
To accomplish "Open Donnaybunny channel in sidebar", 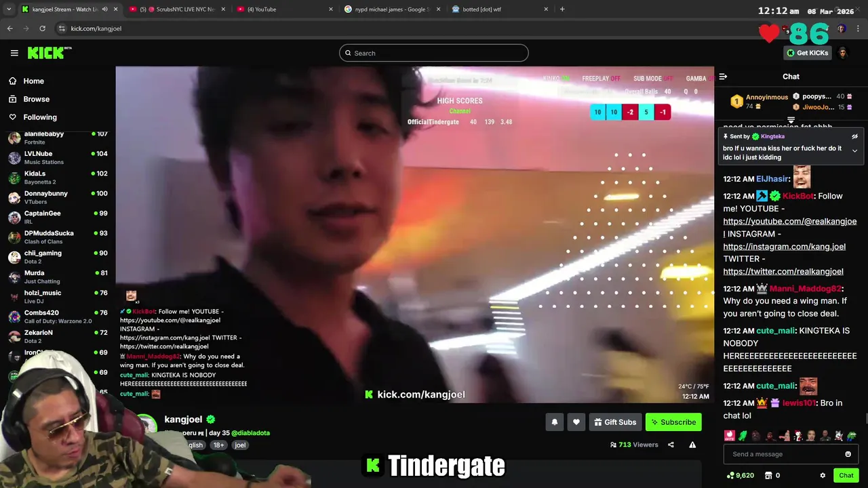I will pos(58,197).
